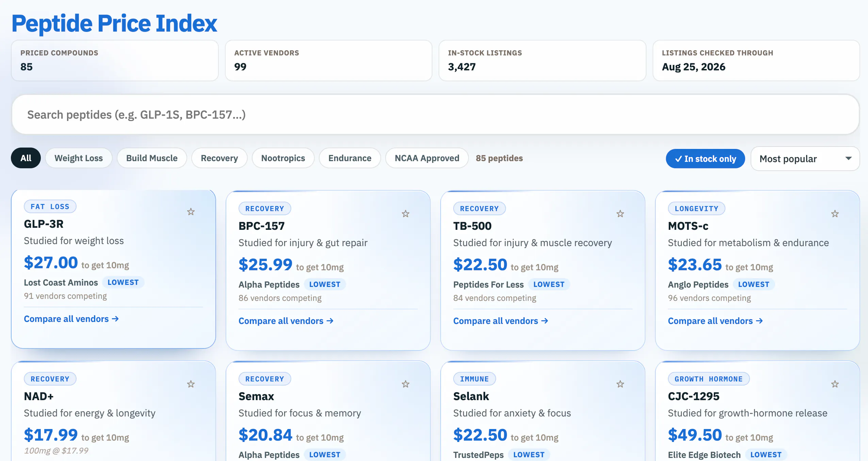
Task: Follow TB-500 Compare all vendors link
Action: pos(501,321)
